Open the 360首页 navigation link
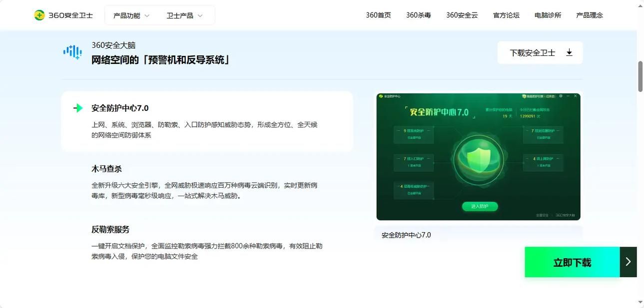The image size is (644, 308). point(378,15)
